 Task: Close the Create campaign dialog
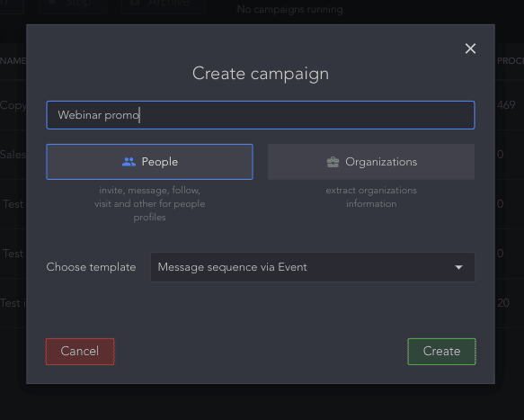[x=470, y=49]
